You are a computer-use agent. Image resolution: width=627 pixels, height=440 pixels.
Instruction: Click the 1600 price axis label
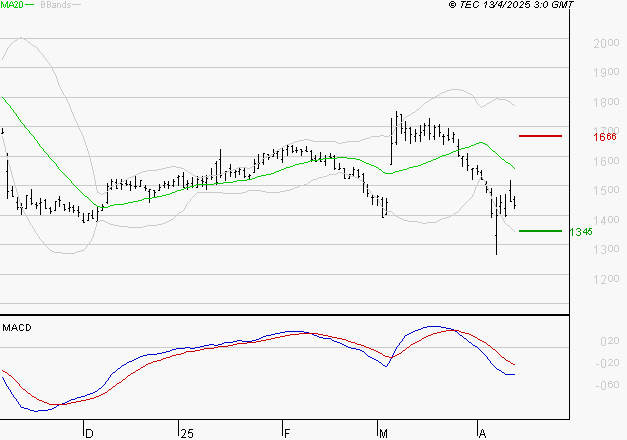point(606,161)
